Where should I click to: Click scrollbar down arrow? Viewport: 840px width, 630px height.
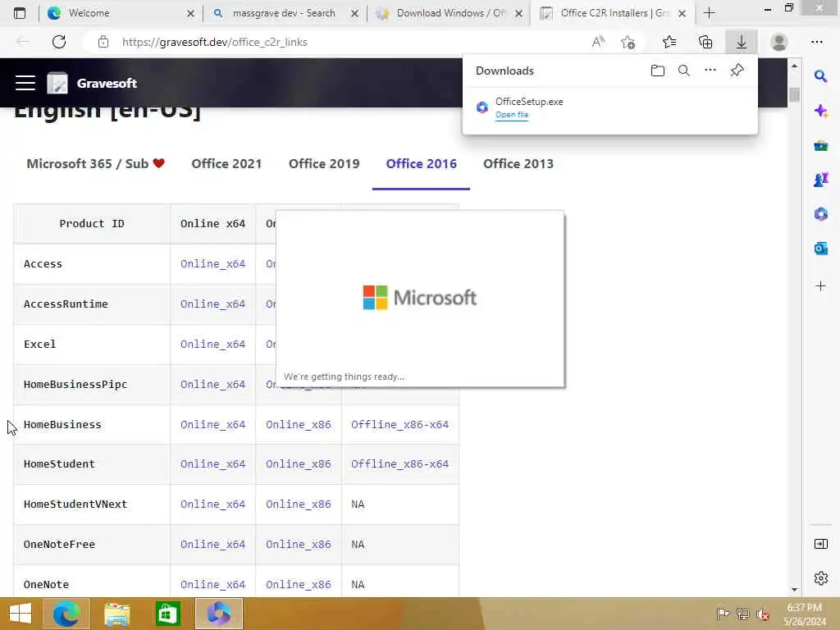coord(794,589)
